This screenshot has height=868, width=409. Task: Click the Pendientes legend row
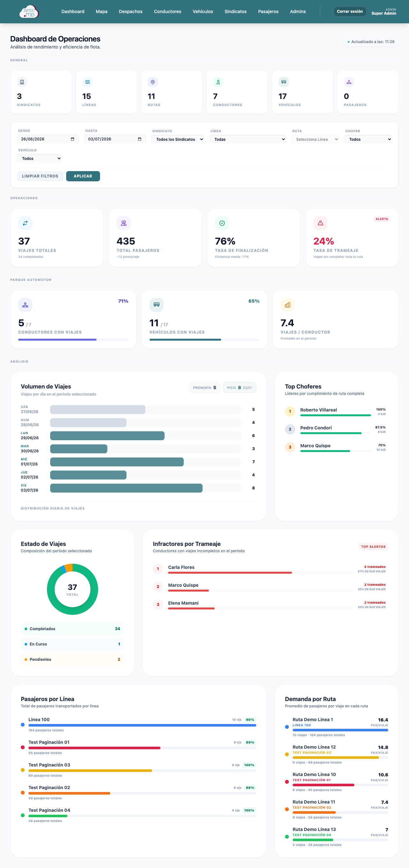tap(73, 660)
